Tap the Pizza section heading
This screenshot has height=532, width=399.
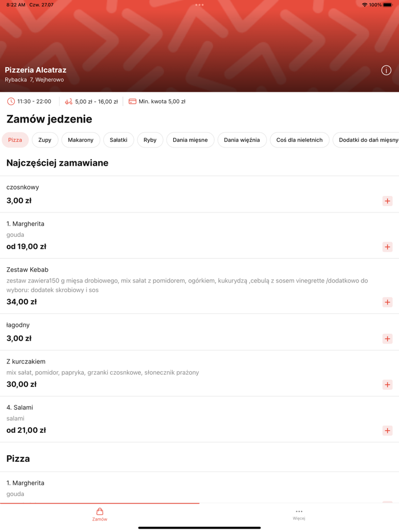[x=18, y=459]
